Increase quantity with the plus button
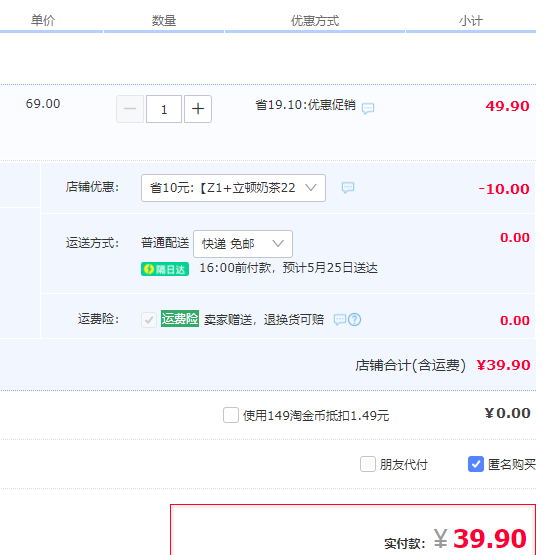558x555 pixels. click(x=198, y=109)
